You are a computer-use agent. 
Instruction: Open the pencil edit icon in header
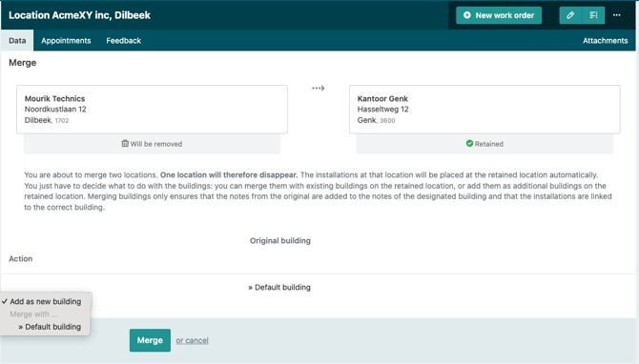pos(570,15)
